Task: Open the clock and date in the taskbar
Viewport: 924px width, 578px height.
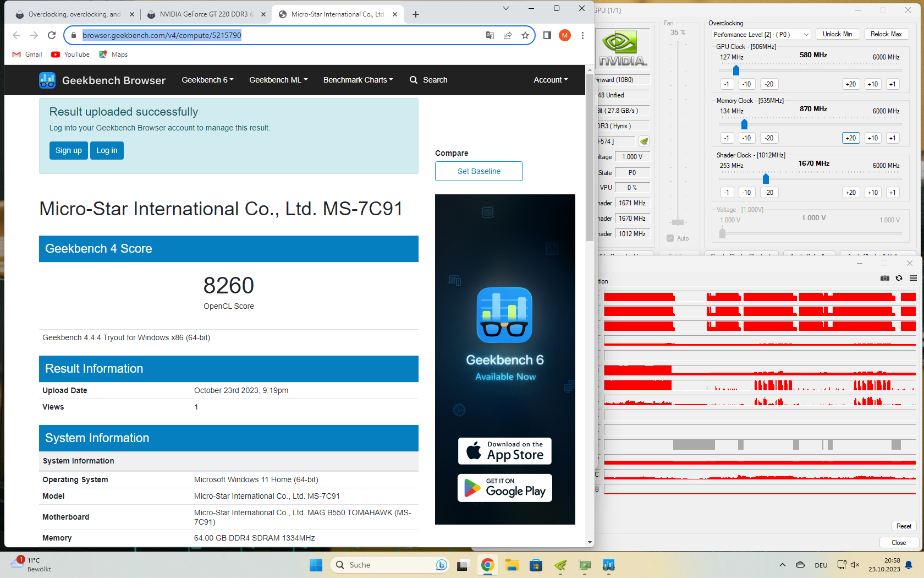Action: click(x=884, y=565)
